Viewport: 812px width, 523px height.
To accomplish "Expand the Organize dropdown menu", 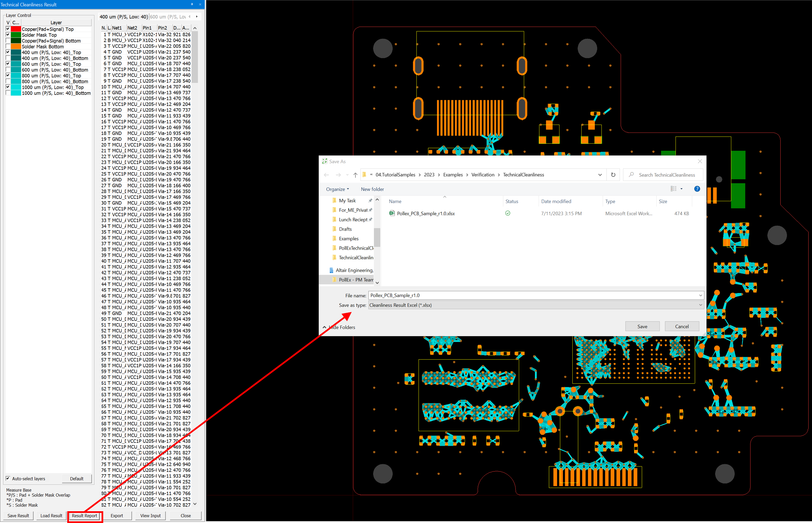I will pyautogui.click(x=338, y=189).
